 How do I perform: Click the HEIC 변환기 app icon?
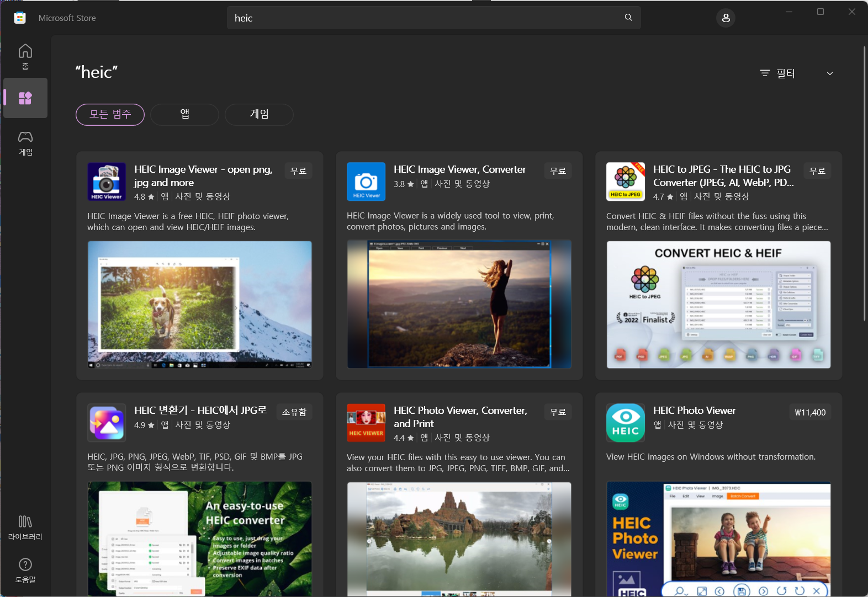107,423
